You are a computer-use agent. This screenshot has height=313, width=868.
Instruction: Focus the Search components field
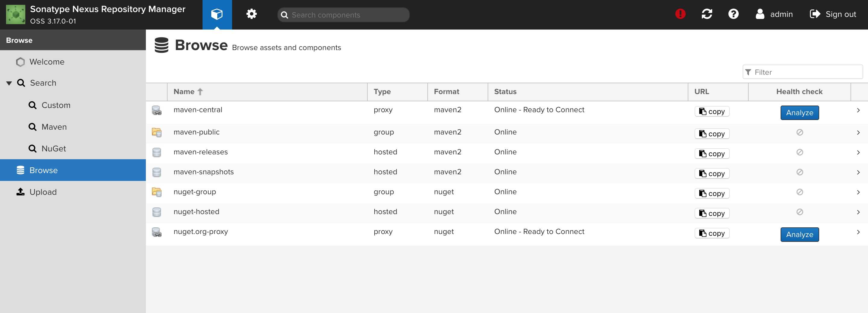pyautogui.click(x=343, y=15)
